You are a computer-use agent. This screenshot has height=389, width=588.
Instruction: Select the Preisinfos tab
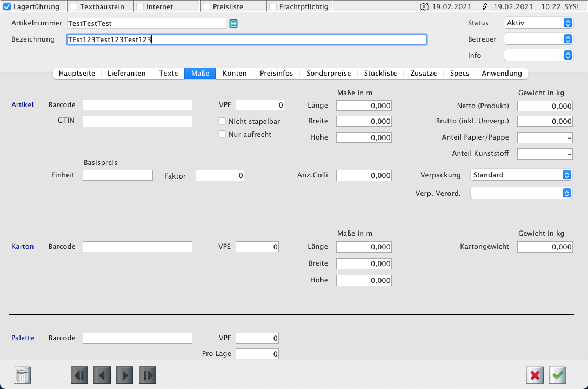point(276,74)
